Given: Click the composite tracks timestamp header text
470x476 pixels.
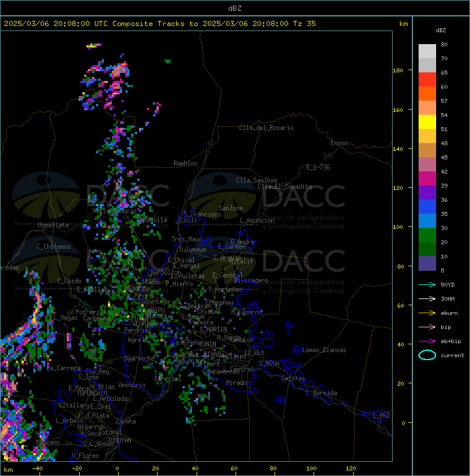Looking at the screenshot, I should (x=160, y=24).
